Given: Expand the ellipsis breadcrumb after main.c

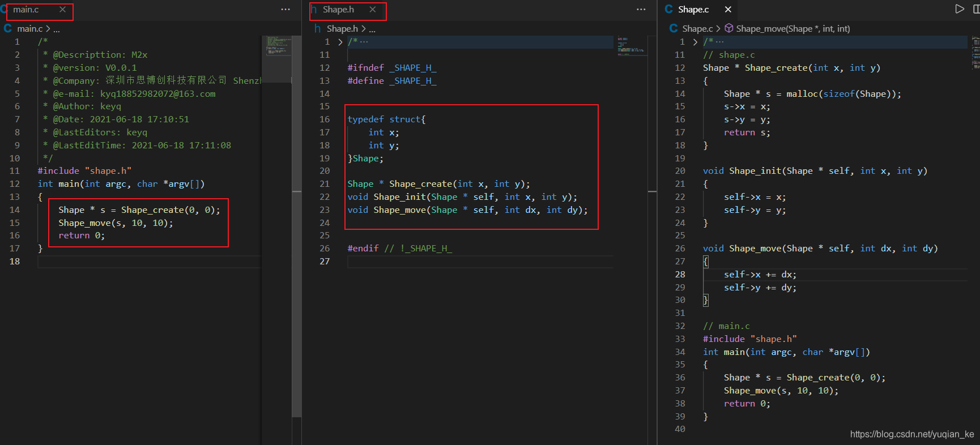Looking at the screenshot, I should (57, 29).
